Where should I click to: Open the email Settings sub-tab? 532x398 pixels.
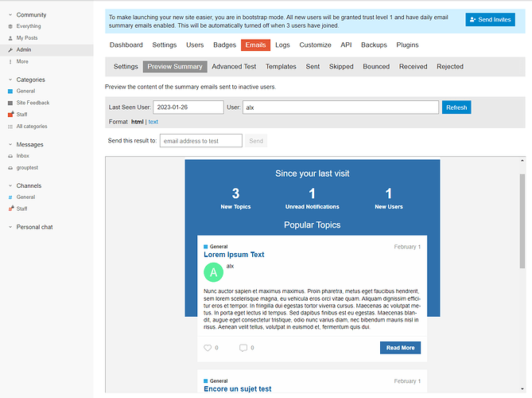pyautogui.click(x=126, y=67)
